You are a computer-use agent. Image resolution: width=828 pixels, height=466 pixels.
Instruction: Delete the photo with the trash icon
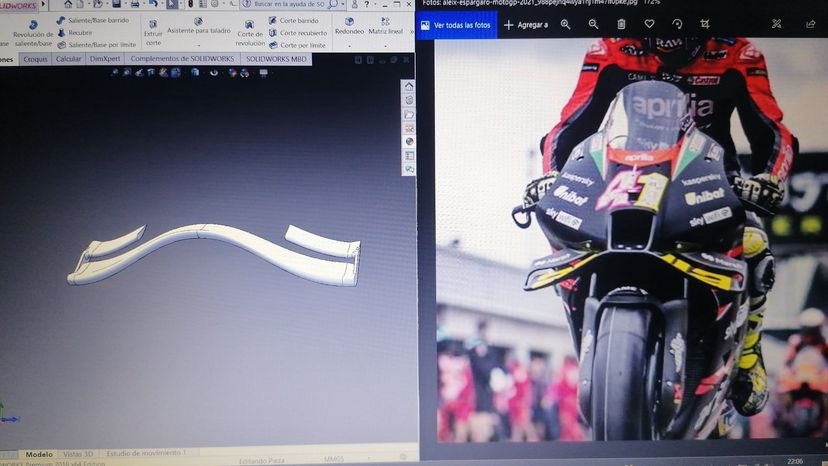coord(622,24)
